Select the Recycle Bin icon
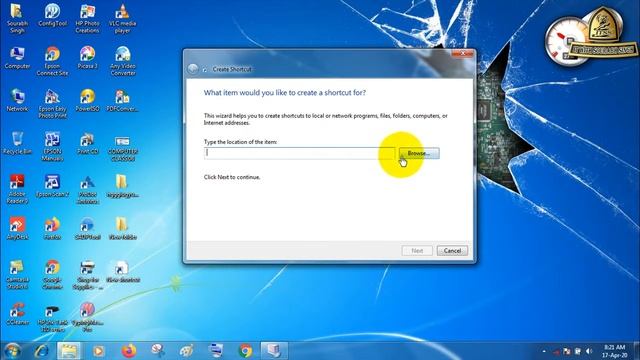Image resolution: width=640 pixels, height=360 pixels. pos(17,143)
